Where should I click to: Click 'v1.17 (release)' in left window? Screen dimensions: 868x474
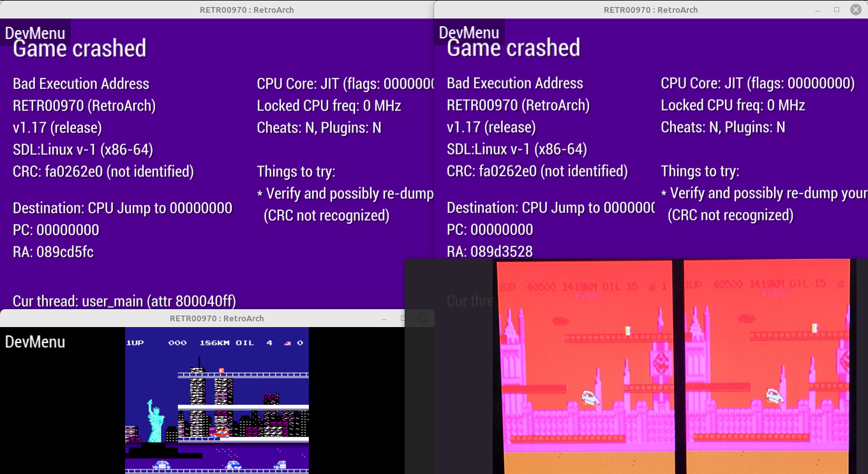click(57, 128)
